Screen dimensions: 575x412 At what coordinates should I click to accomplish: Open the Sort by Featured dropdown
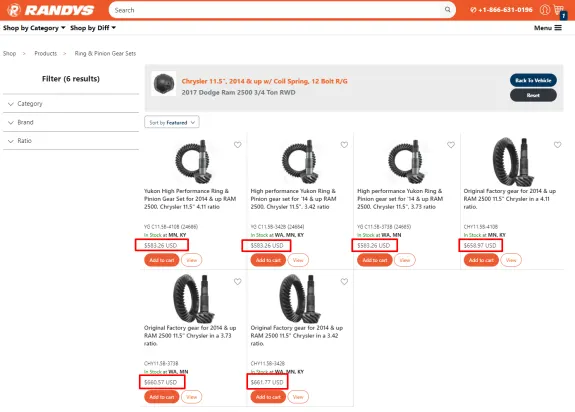(172, 122)
